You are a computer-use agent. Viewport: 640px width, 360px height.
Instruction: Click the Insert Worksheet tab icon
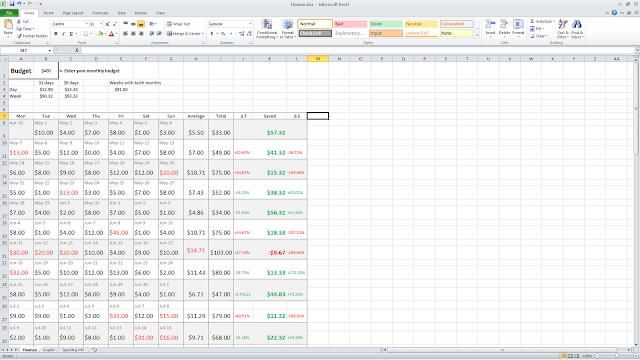[x=94, y=350]
